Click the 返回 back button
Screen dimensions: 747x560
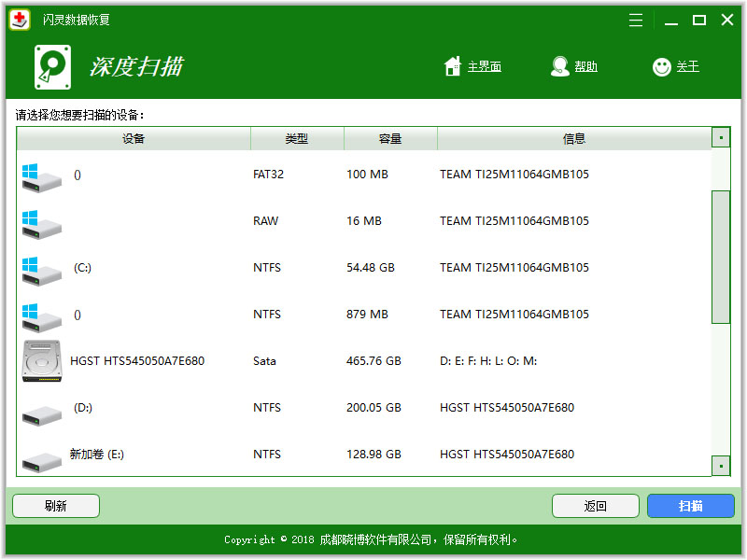596,506
